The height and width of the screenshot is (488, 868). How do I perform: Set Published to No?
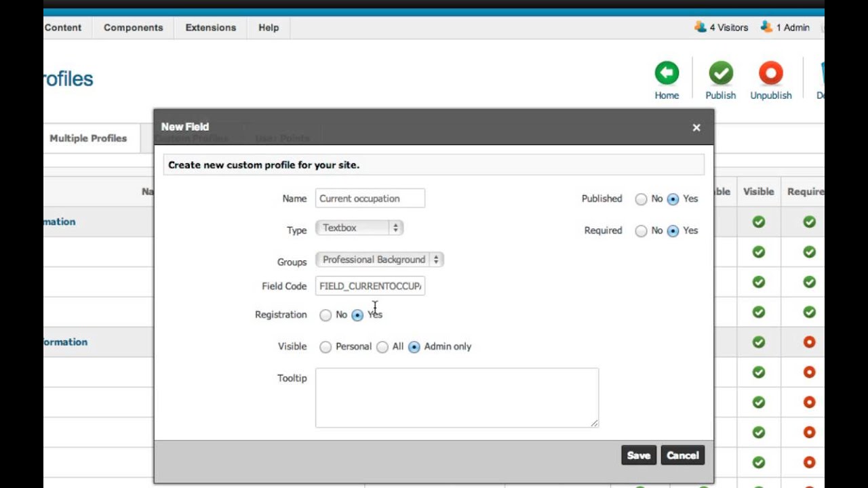coord(641,199)
